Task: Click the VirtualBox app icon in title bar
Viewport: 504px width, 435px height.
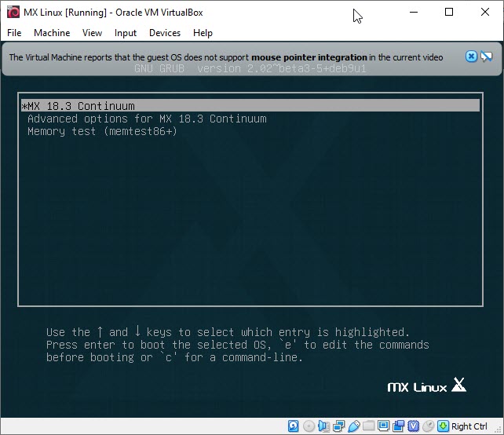Action: coord(13,13)
